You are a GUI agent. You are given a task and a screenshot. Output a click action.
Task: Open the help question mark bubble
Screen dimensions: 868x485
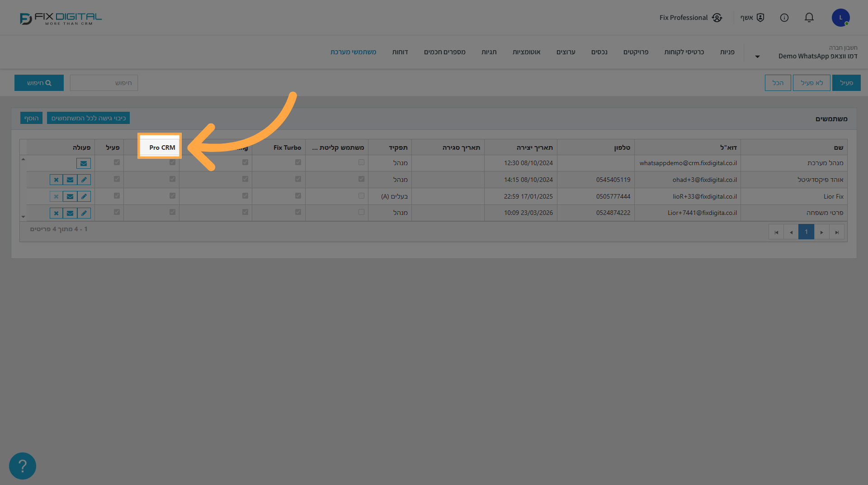click(x=23, y=466)
